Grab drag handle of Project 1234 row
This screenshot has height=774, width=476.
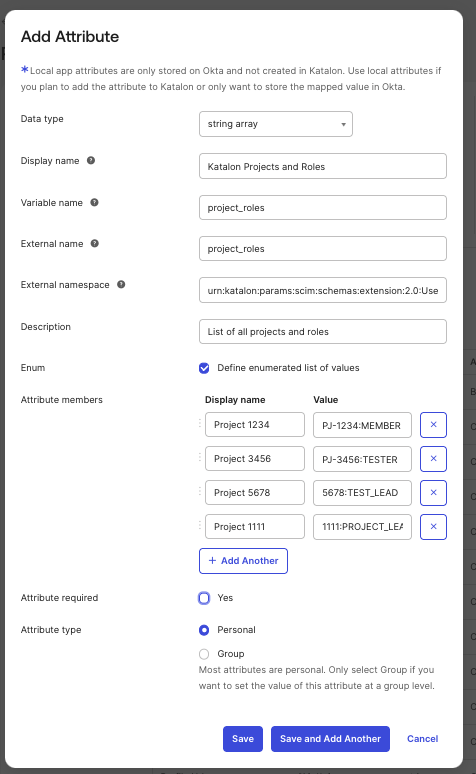click(x=200, y=424)
